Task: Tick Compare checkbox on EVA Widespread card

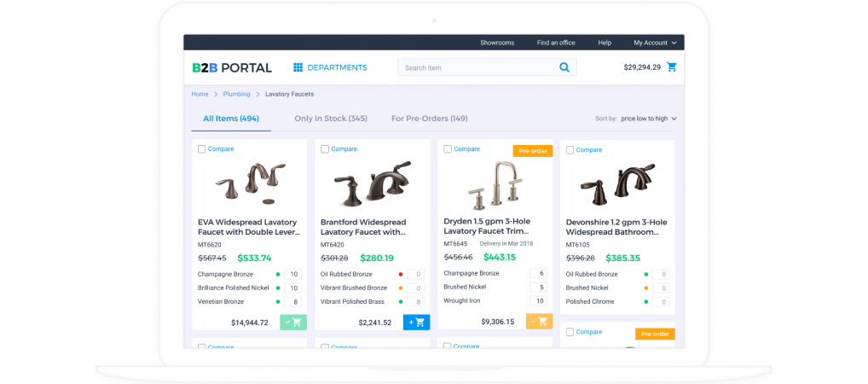Action: [201, 149]
